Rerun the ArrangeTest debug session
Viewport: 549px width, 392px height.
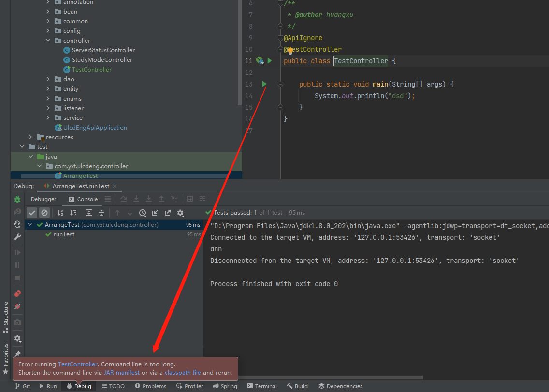[17, 199]
